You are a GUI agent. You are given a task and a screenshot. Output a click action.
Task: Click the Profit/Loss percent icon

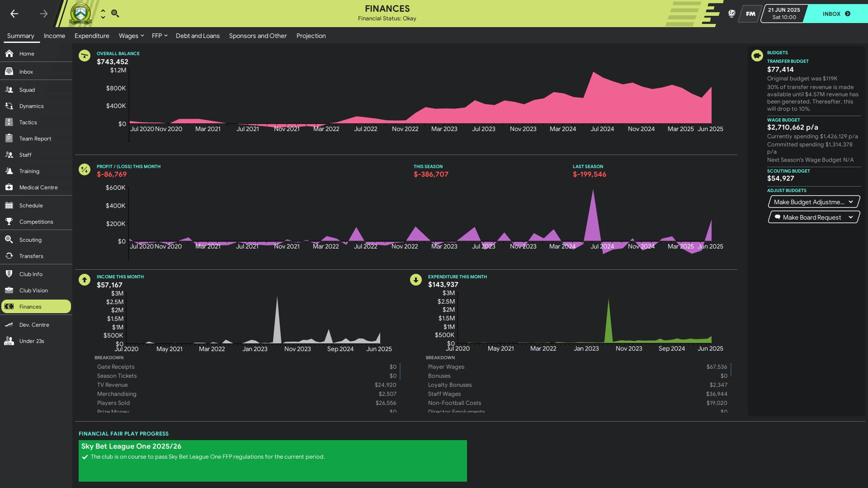[85, 169]
